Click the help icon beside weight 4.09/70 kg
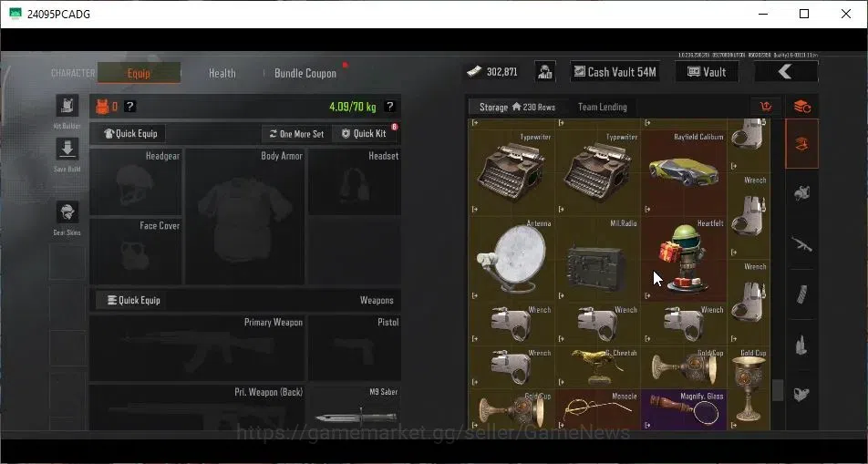The image size is (868, 464). [x=389, y=107]
